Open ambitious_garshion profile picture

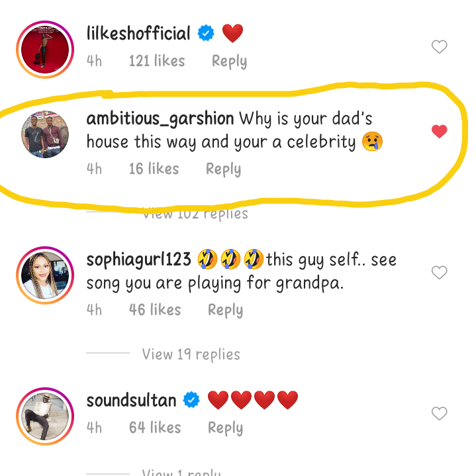coord(45,134)
